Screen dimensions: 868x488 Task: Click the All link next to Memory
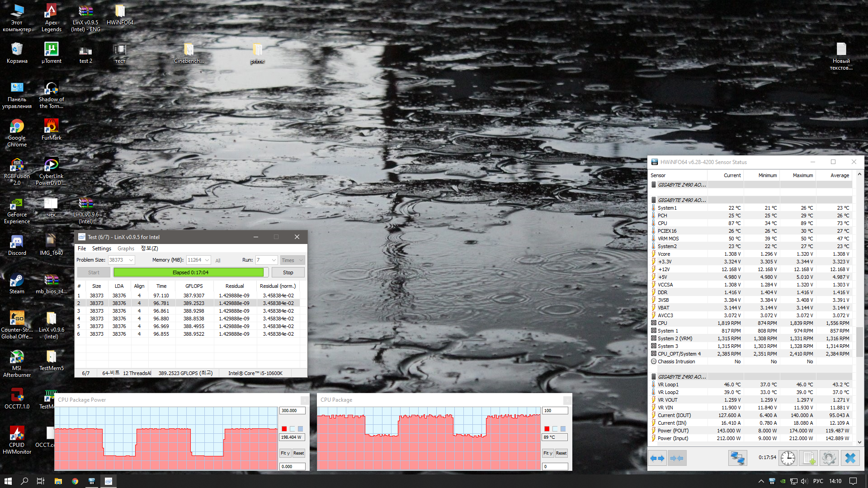pos(218,261)
